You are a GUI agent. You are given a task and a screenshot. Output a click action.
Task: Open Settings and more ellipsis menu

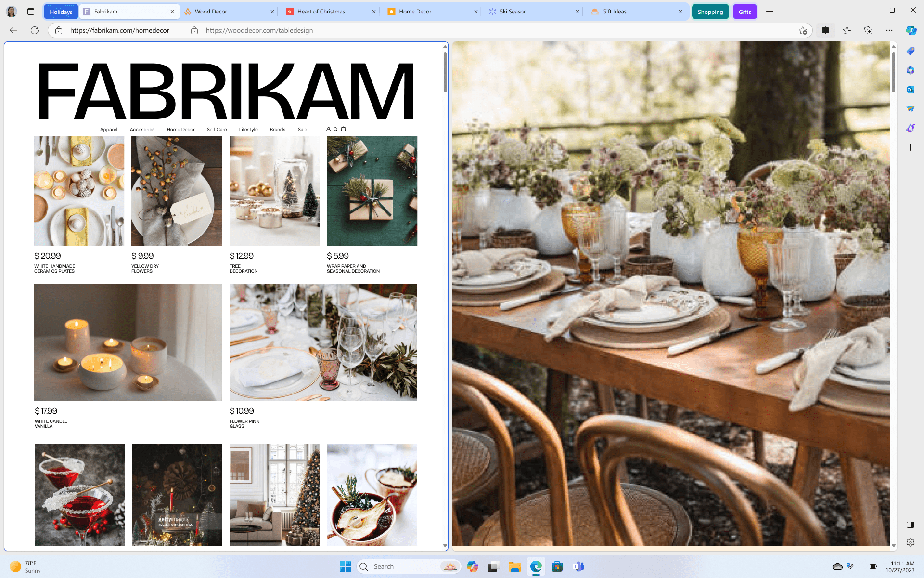coord(889,30)
